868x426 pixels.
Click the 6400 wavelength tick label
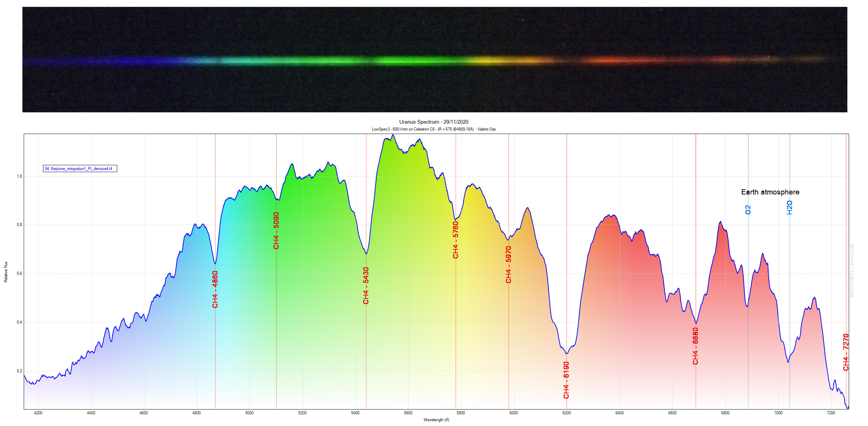(x=620, y=413)
